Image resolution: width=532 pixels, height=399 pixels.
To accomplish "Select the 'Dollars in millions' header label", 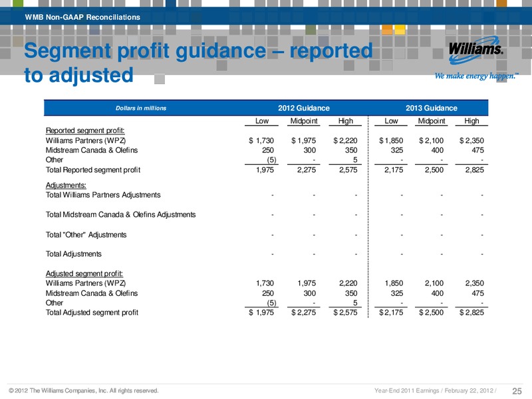I will (141, 108).
